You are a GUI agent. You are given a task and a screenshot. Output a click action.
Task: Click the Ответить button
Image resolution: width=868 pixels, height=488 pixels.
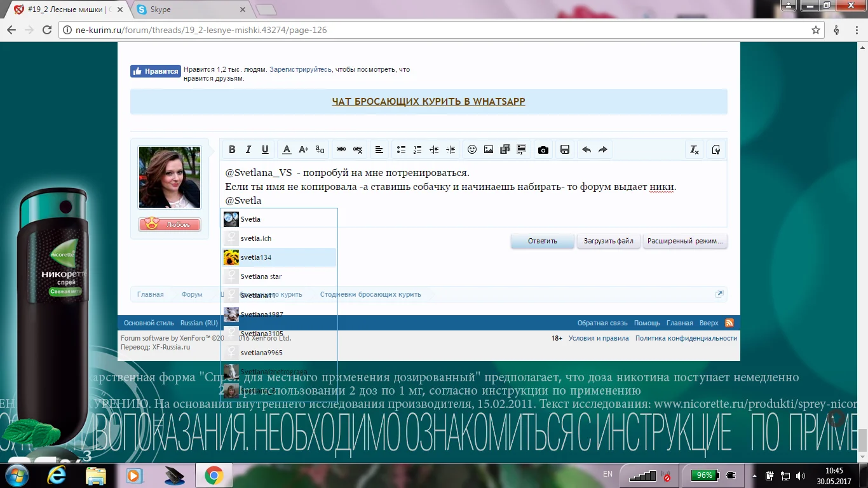point(542,241)
